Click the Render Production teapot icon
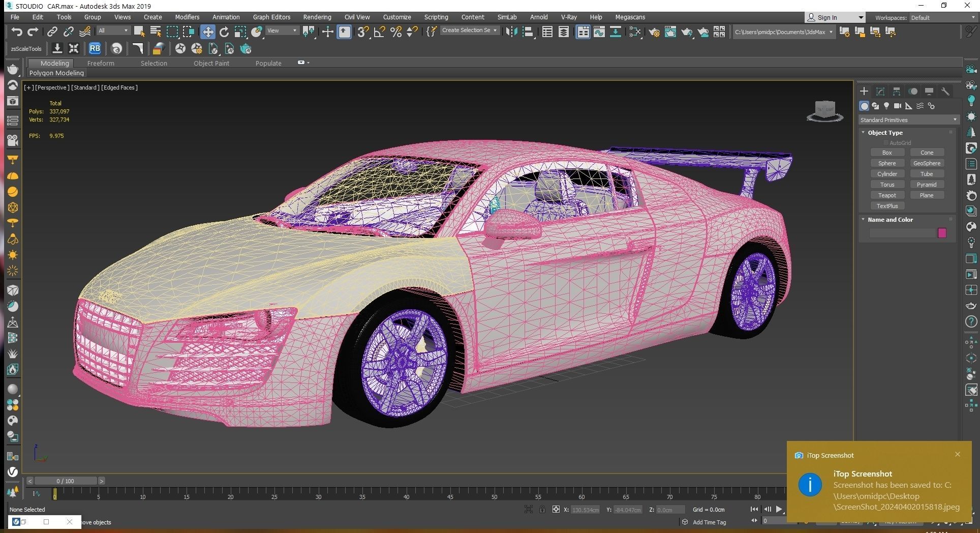Image resolution: width=980 pixels, height=533 pixels. [x=687, y=32]
